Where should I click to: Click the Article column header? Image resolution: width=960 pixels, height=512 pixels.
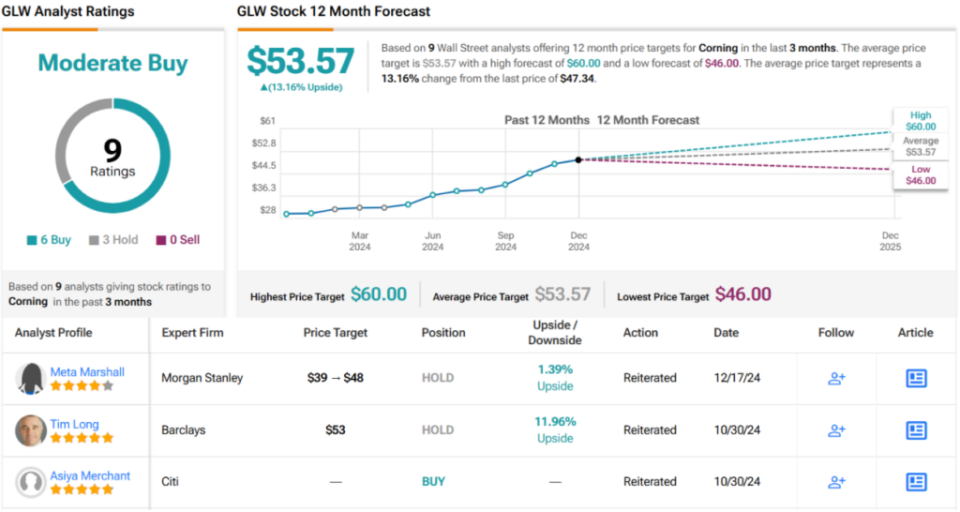tap(915, 333)
